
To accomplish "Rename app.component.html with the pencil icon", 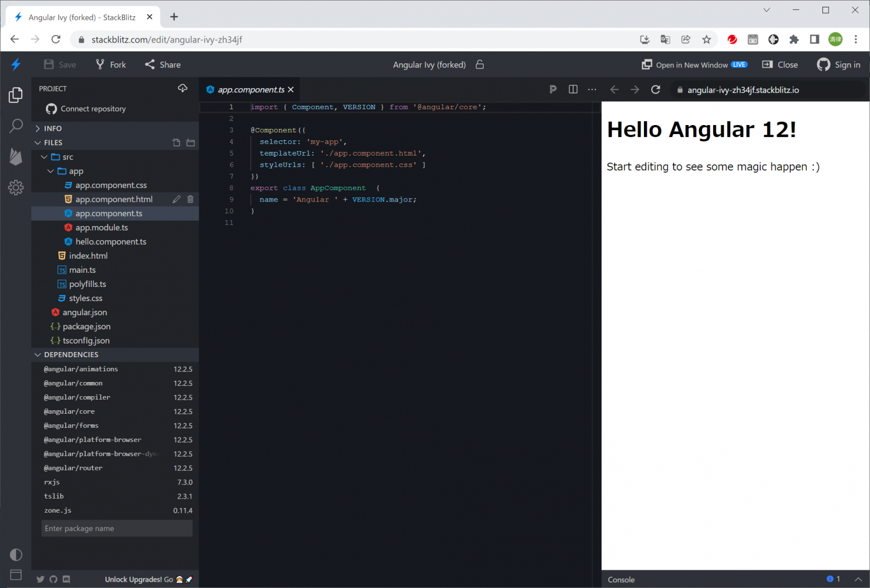I will tap(176, 199).
